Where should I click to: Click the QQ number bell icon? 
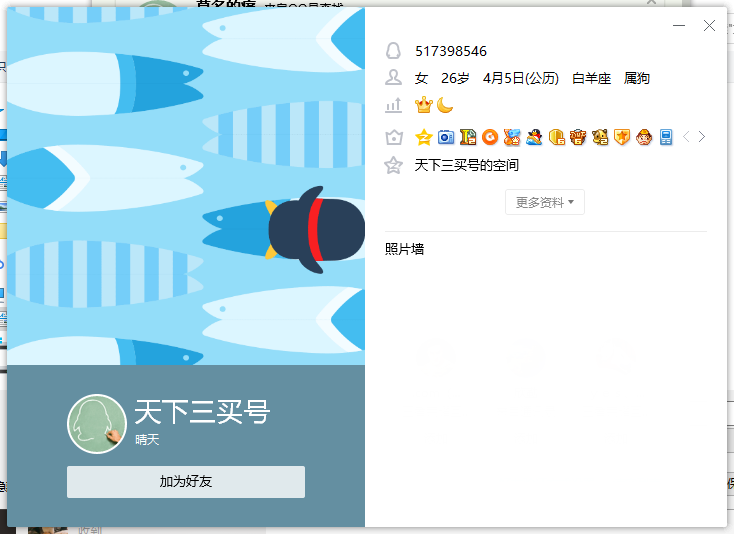click(393, 51)
